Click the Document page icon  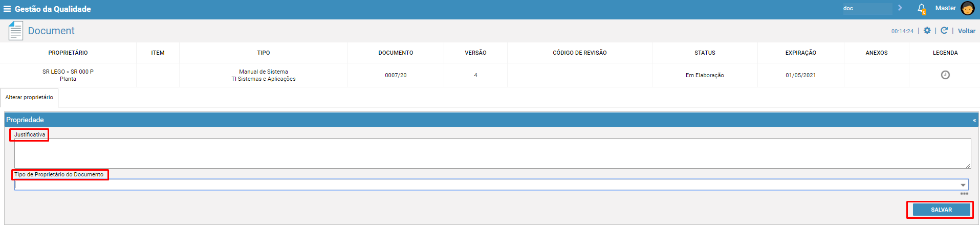[15, 31]
